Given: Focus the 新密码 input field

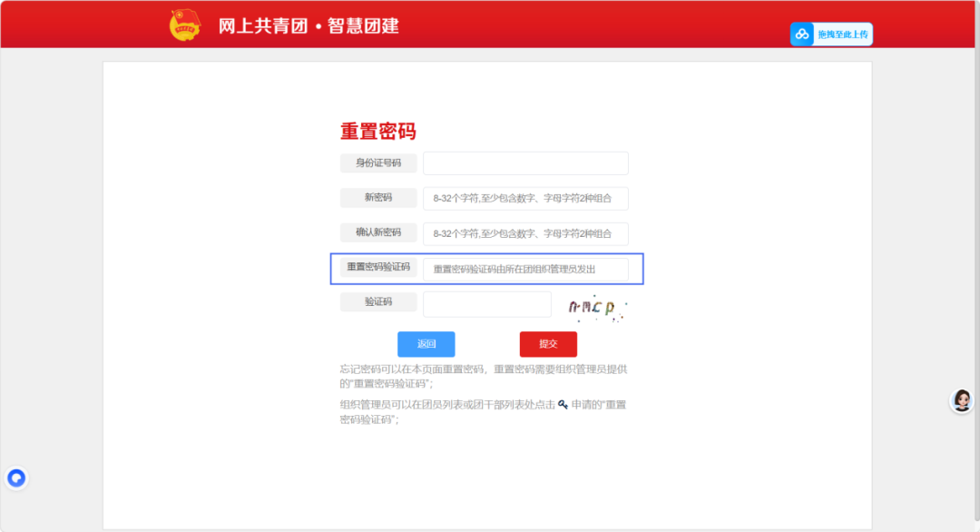Looking at the screenshot, I should click(x=525, y=198).
